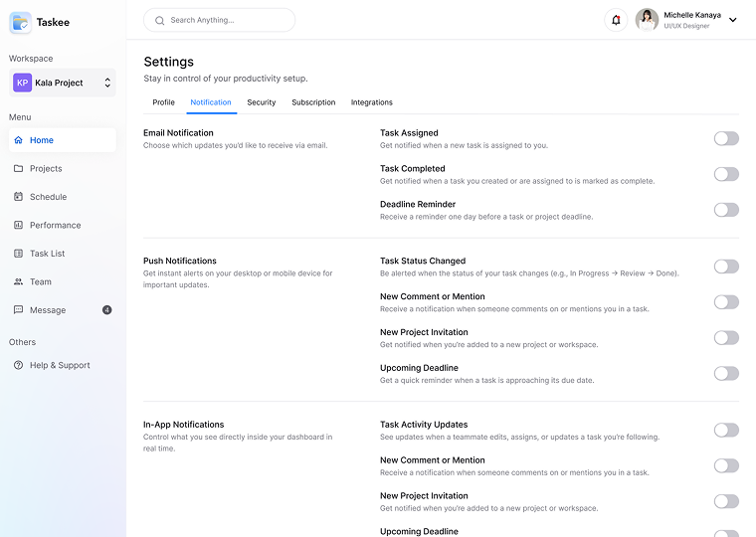Click the Push Notifications section title
The width and height of the screenshot is (756, 537).
[x=180, y=261]
